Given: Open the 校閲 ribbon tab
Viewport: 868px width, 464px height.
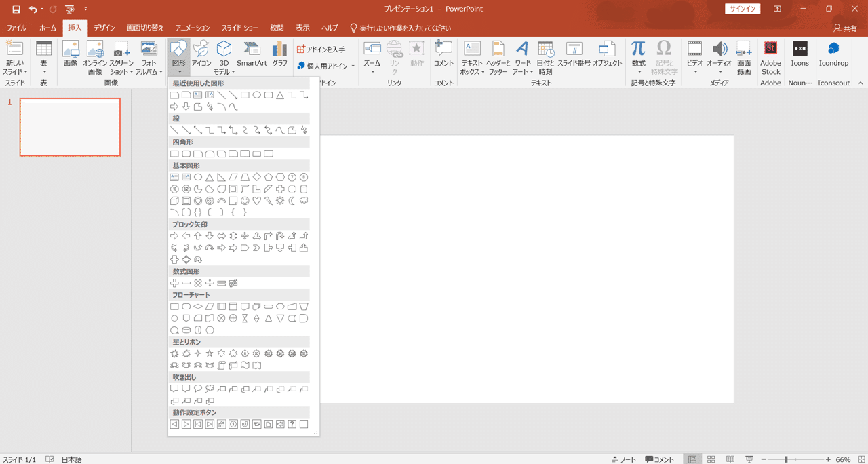Looking at the screenshot, I should 276,28.
